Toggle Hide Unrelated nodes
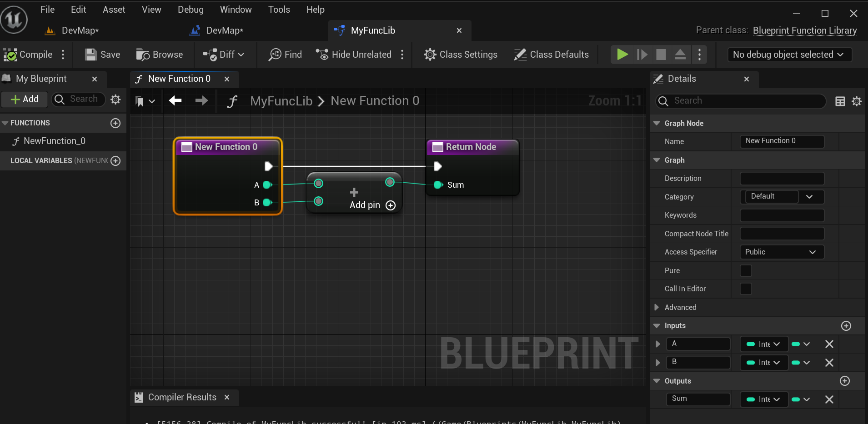The width and height of the screenshot is (868, 424). pos(353,55)
